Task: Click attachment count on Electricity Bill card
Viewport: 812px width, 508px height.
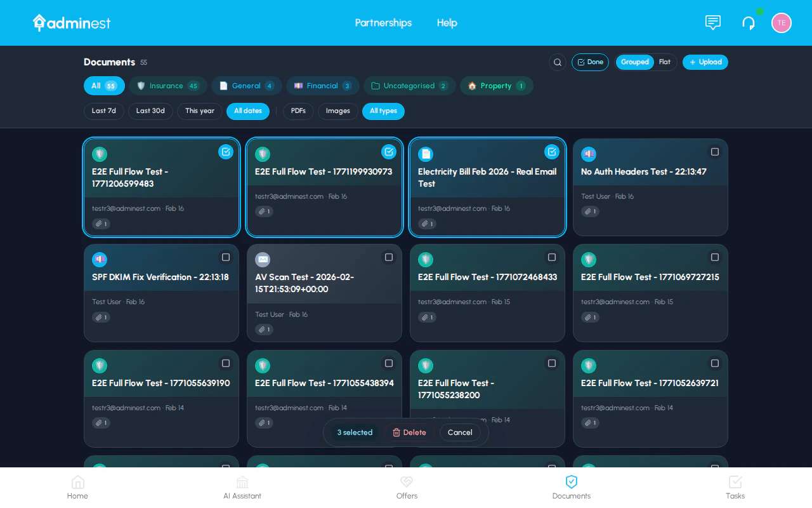Action: (427, 224)
